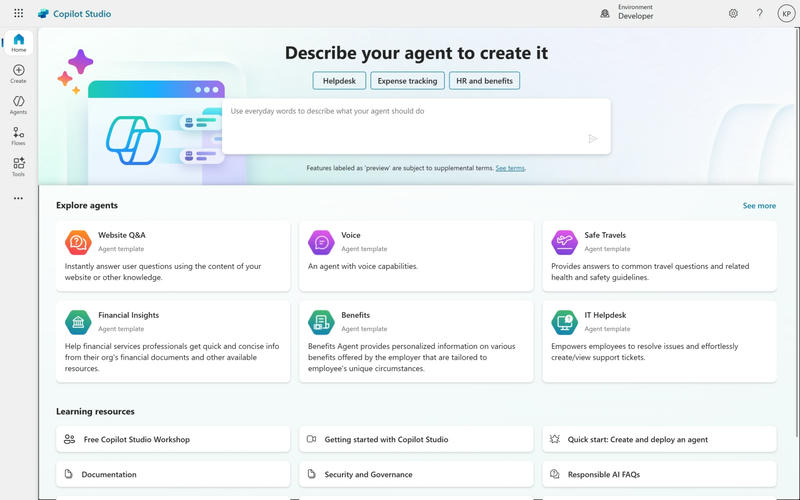800x500 pixels.
Task: Click the Voice purple hexagon icon
Action: click(321, 242)
